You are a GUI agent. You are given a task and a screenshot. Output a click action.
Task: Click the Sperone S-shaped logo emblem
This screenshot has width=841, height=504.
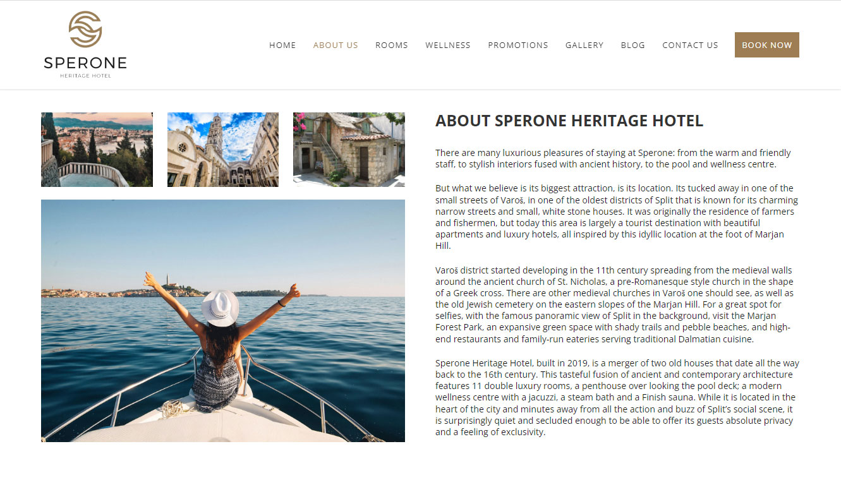tap(85, 29)
